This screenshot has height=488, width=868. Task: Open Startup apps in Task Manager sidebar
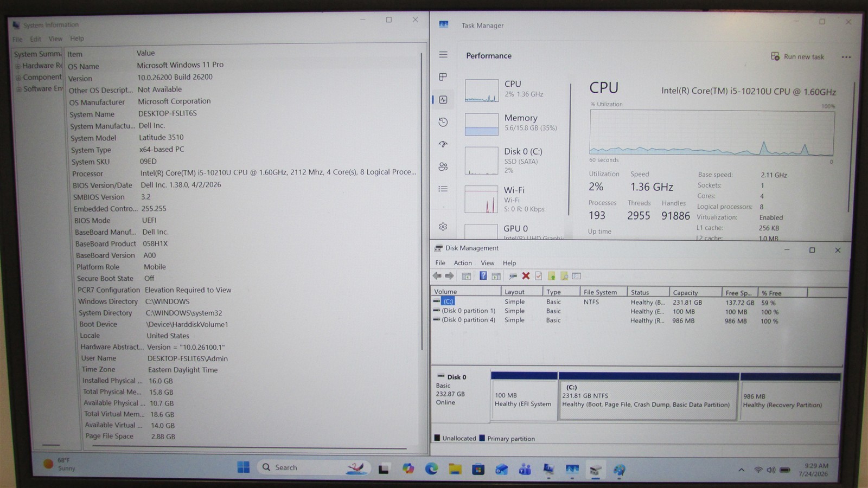click(x=443, y=144)
